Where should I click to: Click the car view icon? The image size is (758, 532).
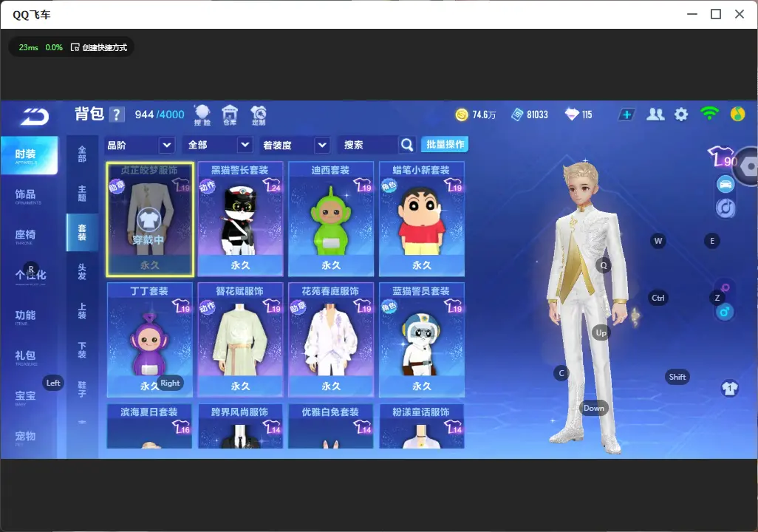(725, 184)
